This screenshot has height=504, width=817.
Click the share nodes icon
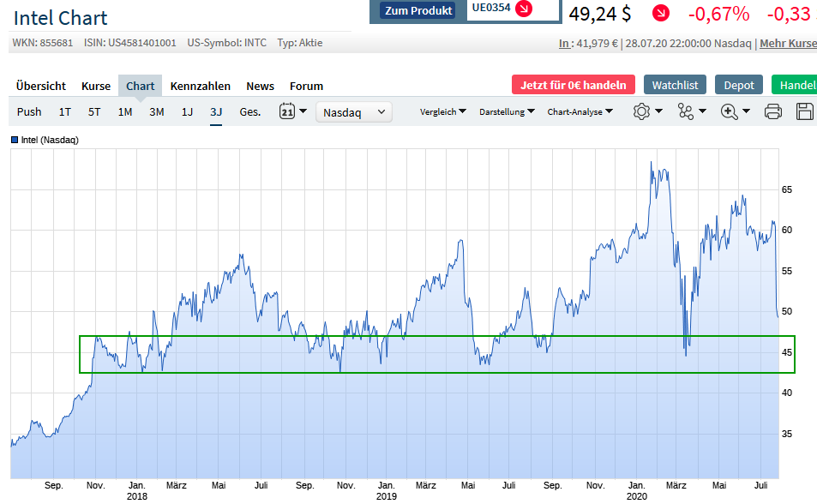686,111
